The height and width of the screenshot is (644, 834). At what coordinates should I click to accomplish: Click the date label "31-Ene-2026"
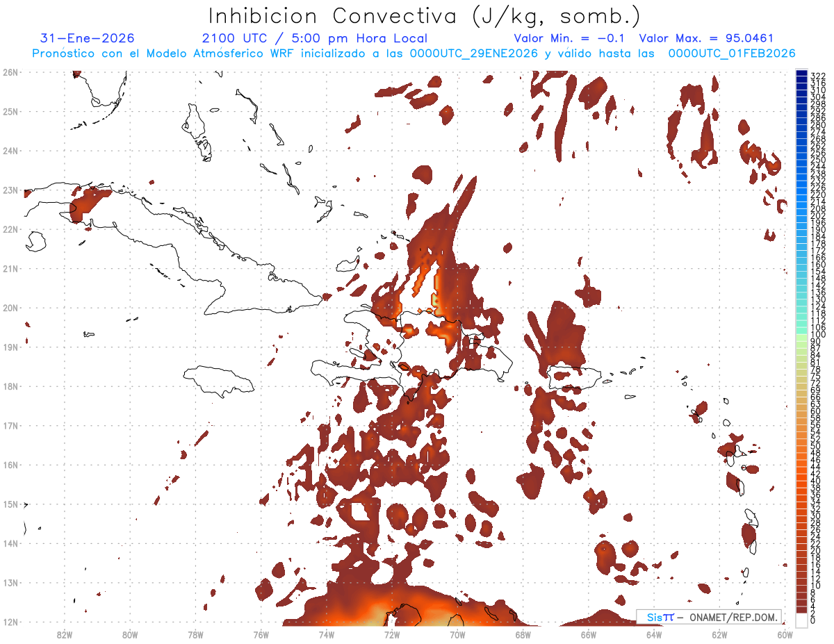pyautogui.click(x=88, y=38)
